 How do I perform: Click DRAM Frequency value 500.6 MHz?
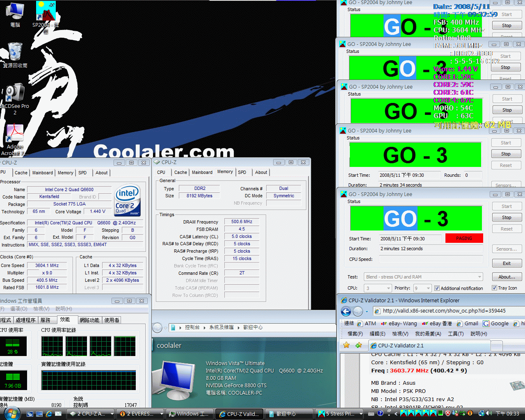click(x=242, y=221)
